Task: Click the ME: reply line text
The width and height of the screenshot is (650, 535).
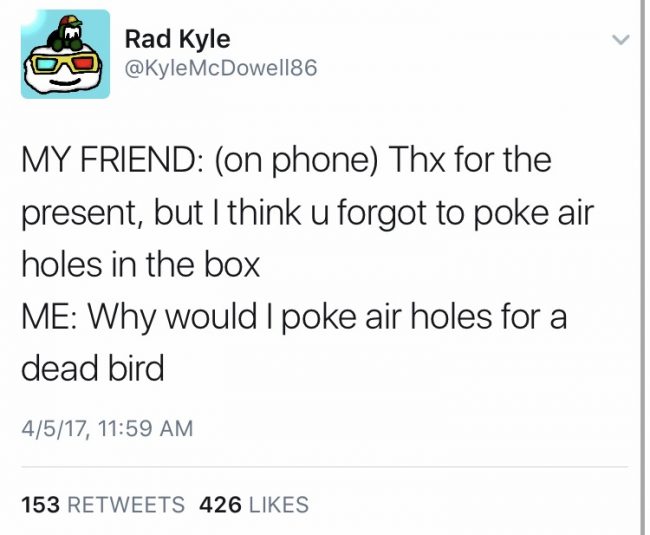Action: (x=294, y=319)
